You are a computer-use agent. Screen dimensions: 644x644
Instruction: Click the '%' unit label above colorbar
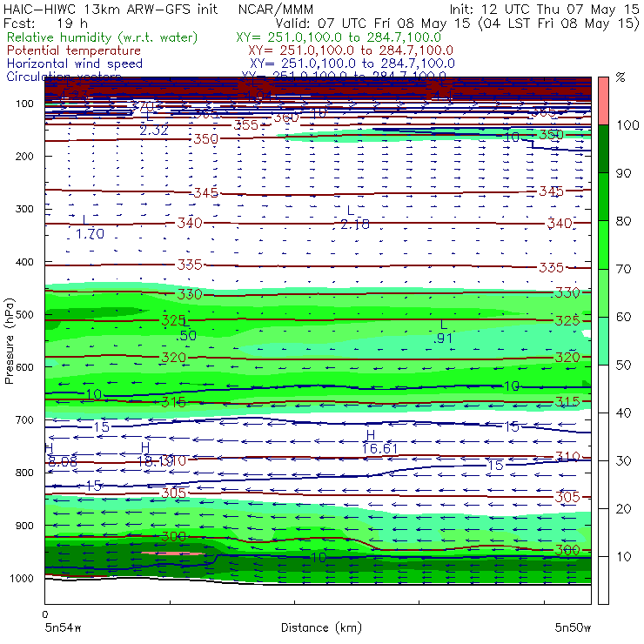tap(621, 77)
